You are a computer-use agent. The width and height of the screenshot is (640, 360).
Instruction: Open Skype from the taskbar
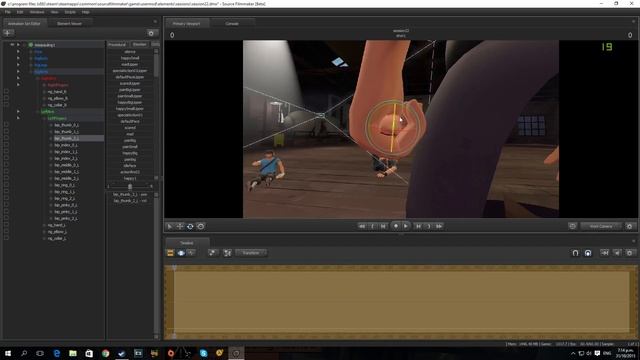click(203, 353)
